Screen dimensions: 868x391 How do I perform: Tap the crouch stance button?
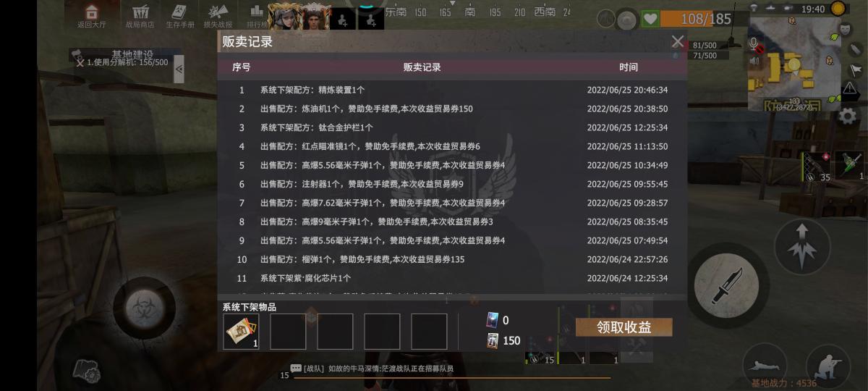(828, 365)
